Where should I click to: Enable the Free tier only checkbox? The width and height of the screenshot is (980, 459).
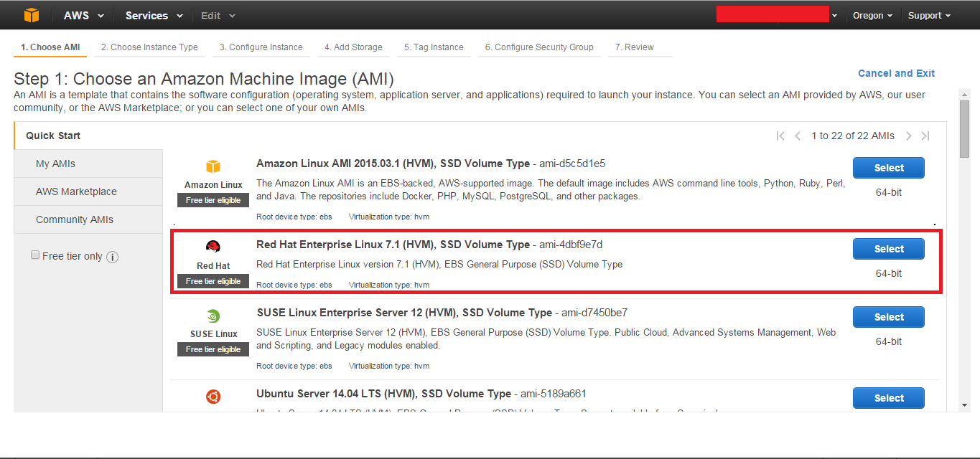pos(35,255)
